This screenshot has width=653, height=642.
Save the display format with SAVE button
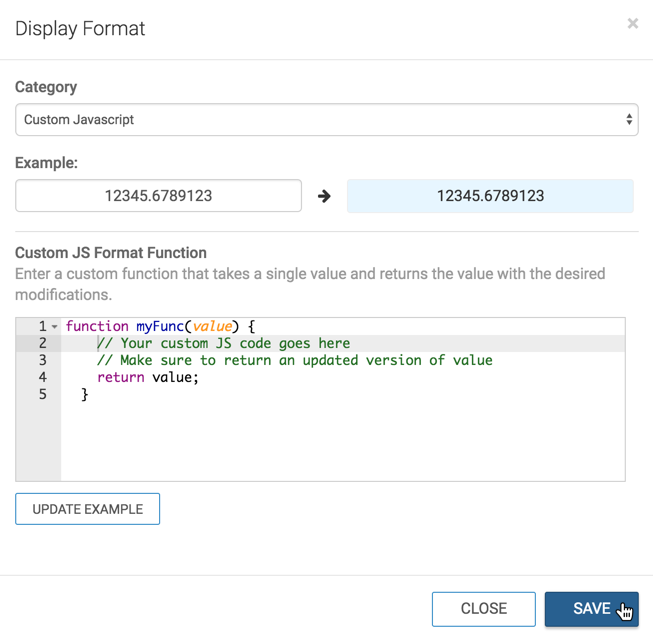[x=591, y=609]
